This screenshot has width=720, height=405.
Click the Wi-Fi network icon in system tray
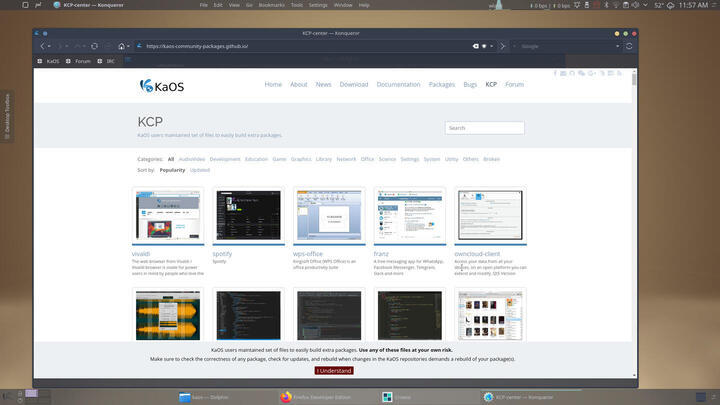[616, 5]
